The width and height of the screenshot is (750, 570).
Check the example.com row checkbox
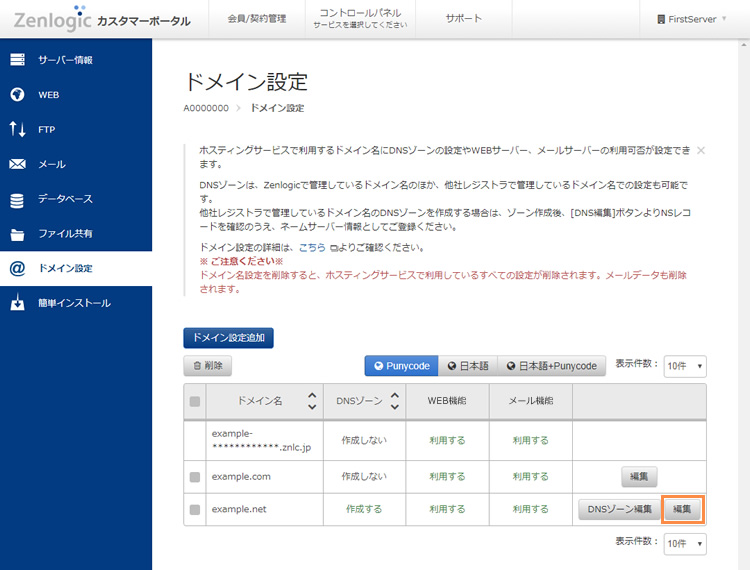[x=195, y=477]
